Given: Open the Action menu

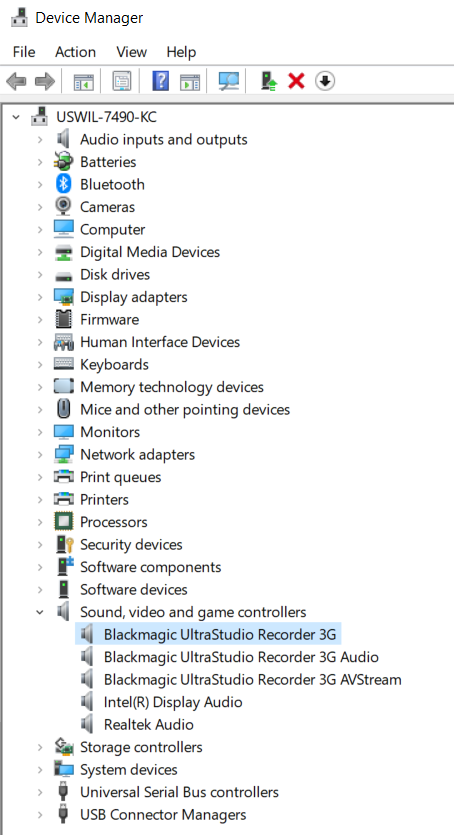Looking at the screenshot, I should tap(75, 52).
